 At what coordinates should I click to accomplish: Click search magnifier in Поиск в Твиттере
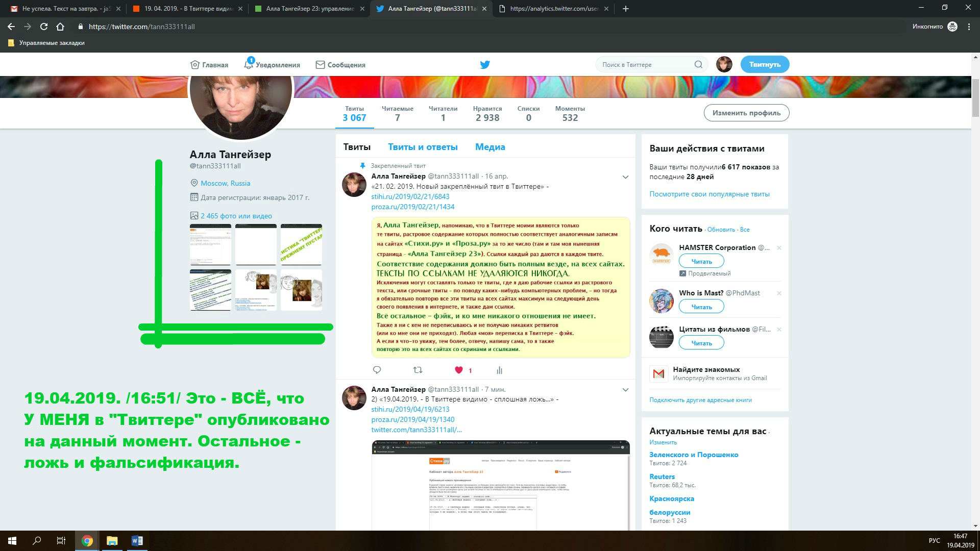[698, 64]
